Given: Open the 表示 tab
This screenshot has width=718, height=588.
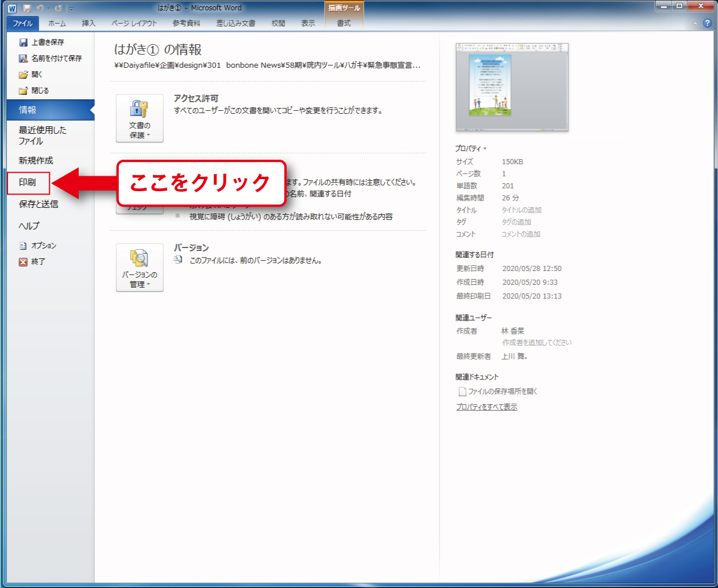Looking at the screenshot, I should [x=308, y=23].
